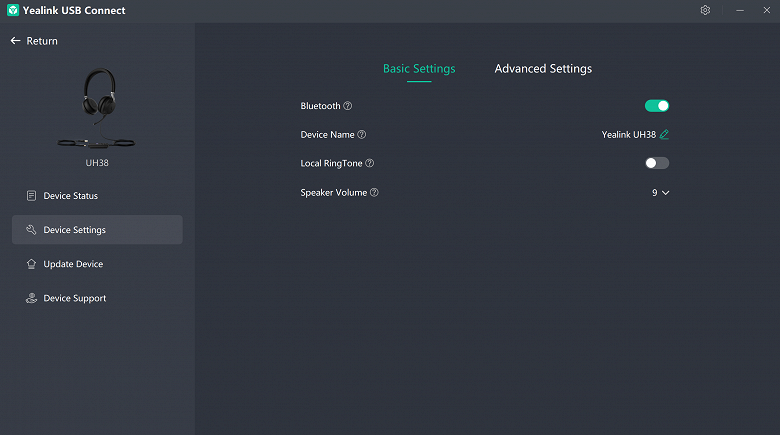Select the Basic Settings tab

coord(419,69)
